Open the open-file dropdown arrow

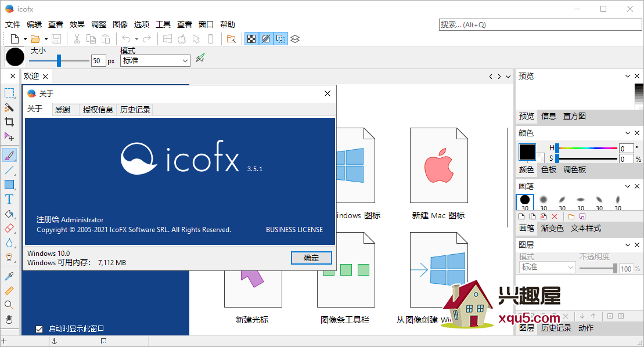46,39
